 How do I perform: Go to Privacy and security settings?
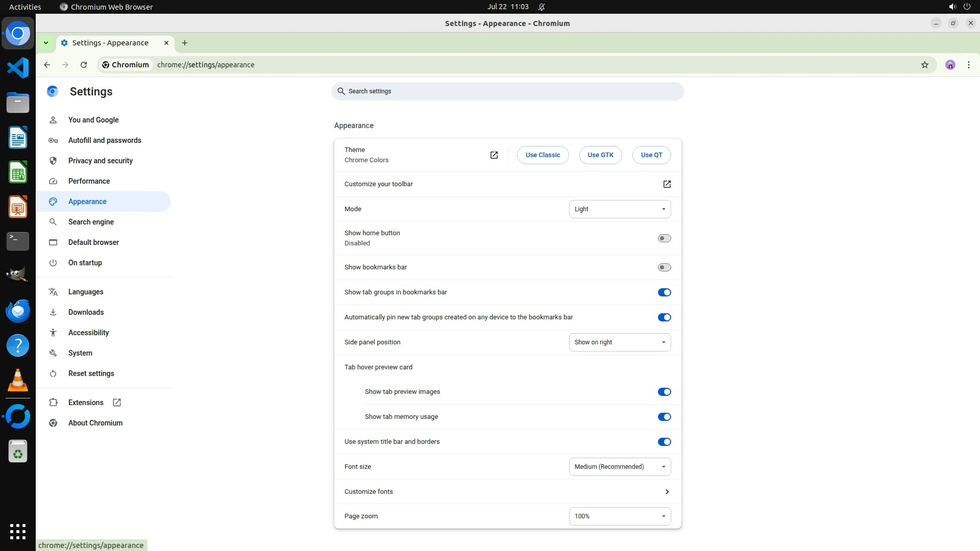click(x=101, y=161)
